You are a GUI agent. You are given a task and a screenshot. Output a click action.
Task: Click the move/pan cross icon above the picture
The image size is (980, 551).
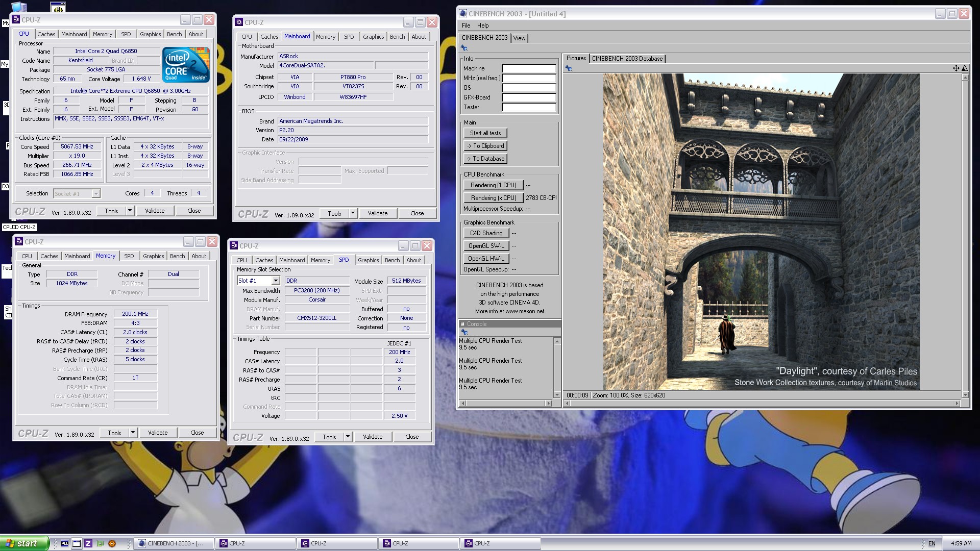pyautogui.click(x=956, y=68)
